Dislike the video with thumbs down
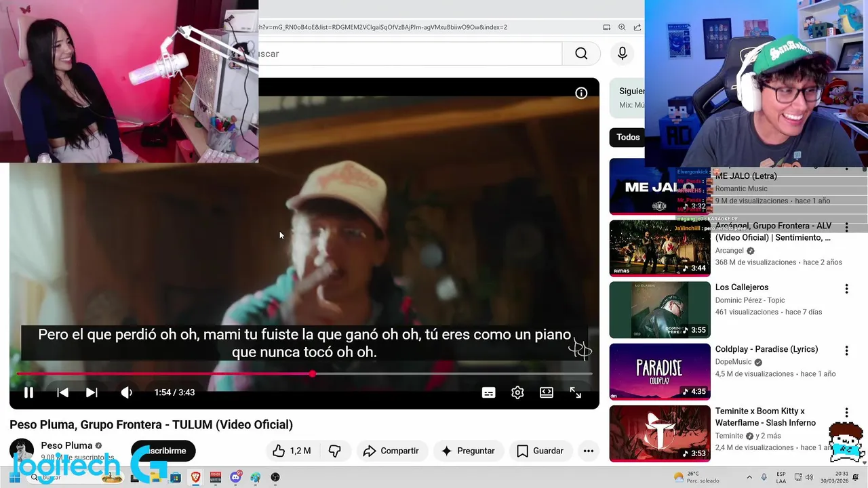This screenshot has width=868, height=488. 334,451
